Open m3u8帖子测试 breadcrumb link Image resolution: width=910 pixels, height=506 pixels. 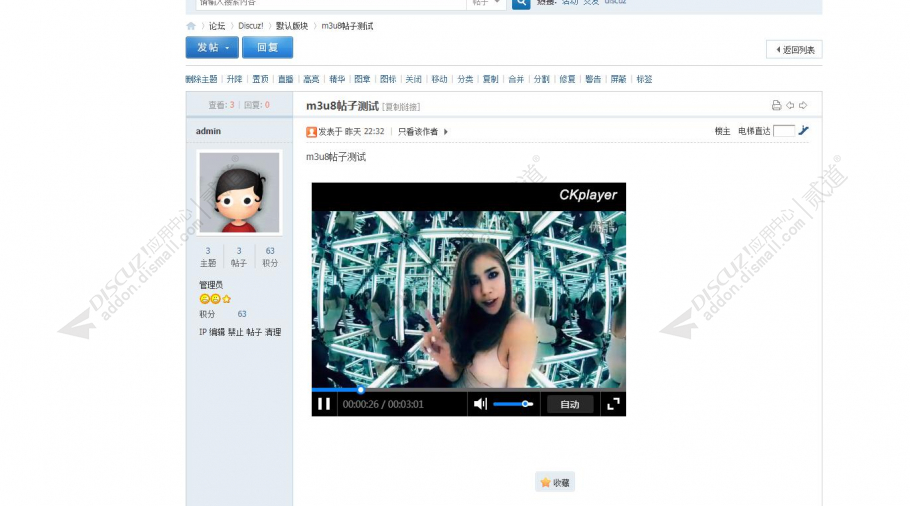347,26
